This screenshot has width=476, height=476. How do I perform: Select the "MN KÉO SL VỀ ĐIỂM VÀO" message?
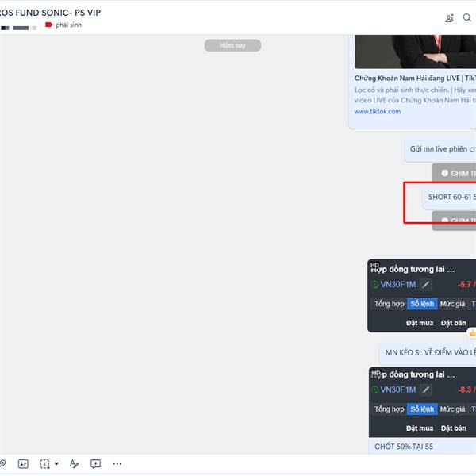tap(428, 352)
